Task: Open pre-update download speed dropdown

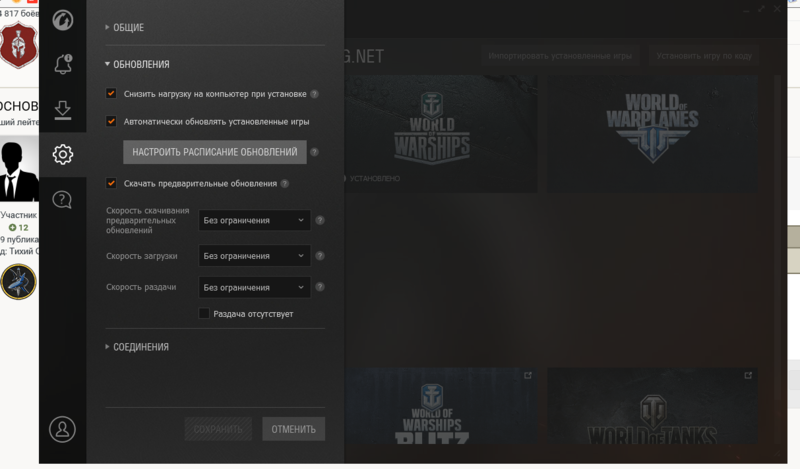Action: pyautogui.click(x=254, y=220)
